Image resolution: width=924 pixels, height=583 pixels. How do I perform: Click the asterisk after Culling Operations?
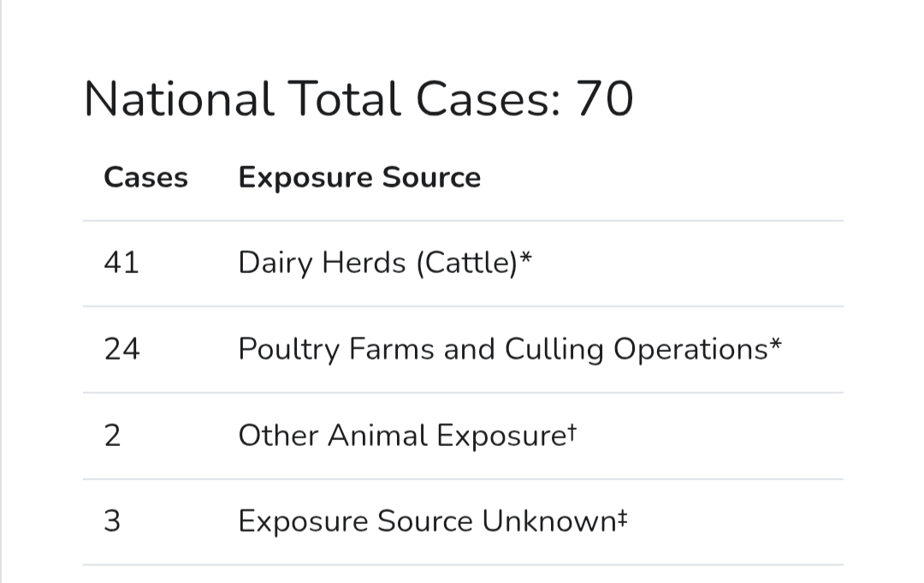(x=775, y=344)
